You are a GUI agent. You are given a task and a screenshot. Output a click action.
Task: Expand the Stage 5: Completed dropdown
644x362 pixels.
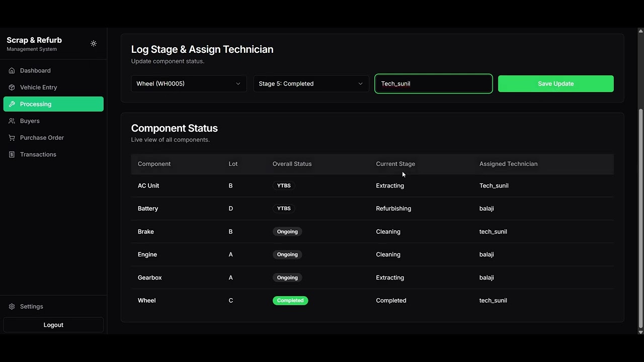click(311, 83)
